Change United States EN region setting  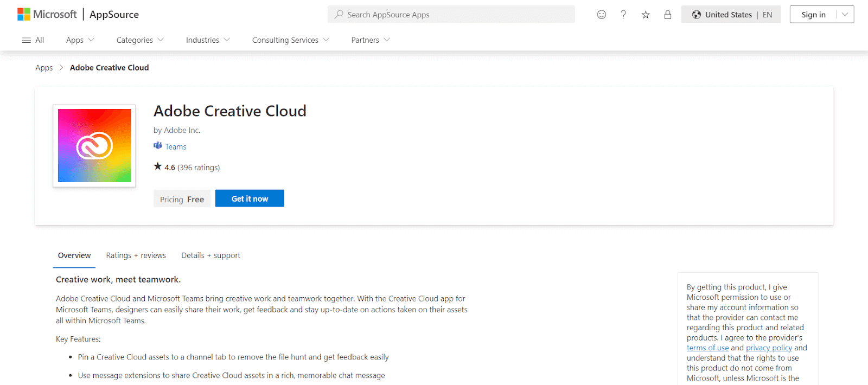pos(731,15)
